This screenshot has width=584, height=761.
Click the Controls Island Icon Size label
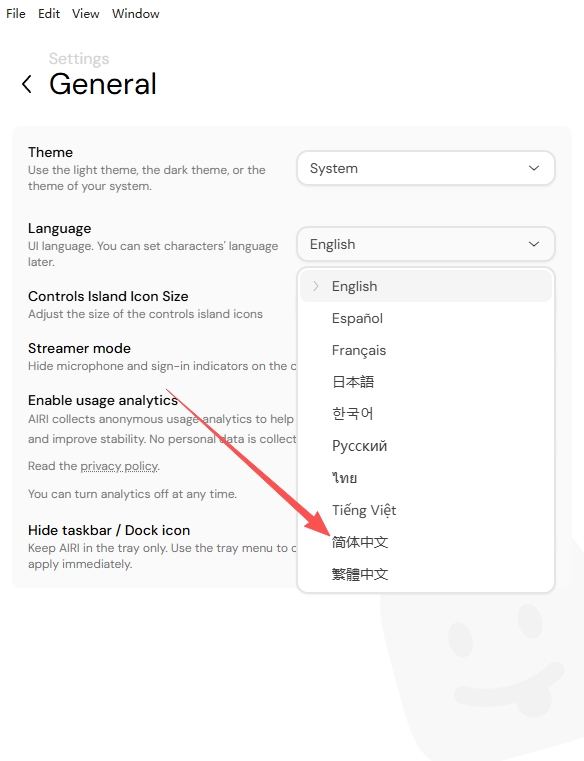108,296
